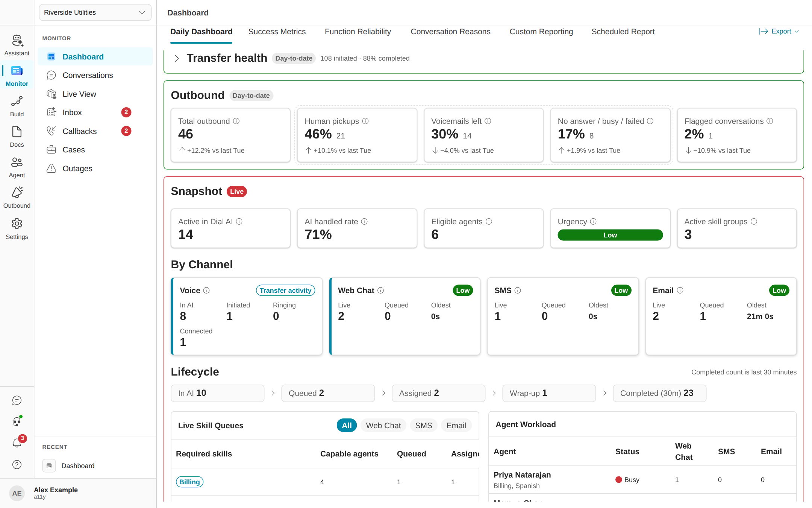The height and width of the screenshot is (508, 812).
Task: Open Inbox with 2 unread
Action: 95,113
